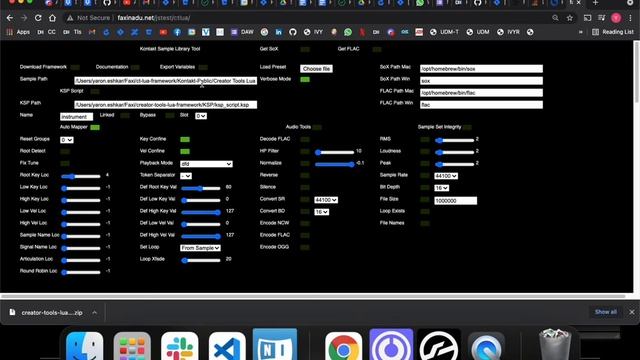Viewport: 640px width, 360px height.
Task: Enable the Loop Exists checkbox
Action: pos(425,211)
